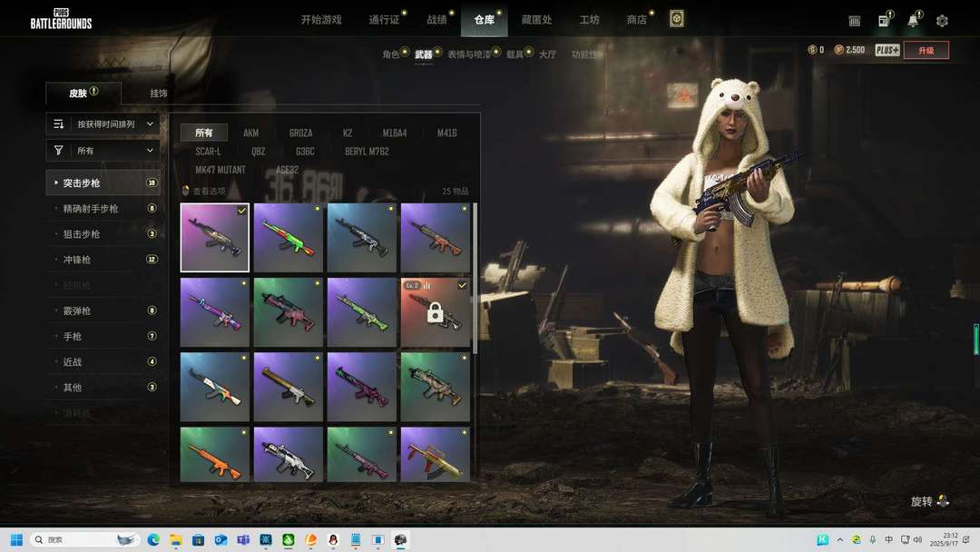Expand the 手枪 category
This screenshot has height=552, width=980.
click(103, 336)
